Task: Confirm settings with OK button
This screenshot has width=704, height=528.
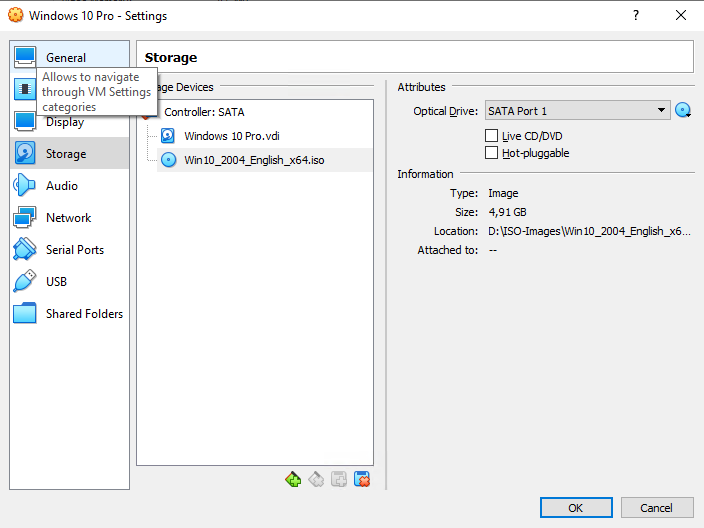Action: (576, 508)
